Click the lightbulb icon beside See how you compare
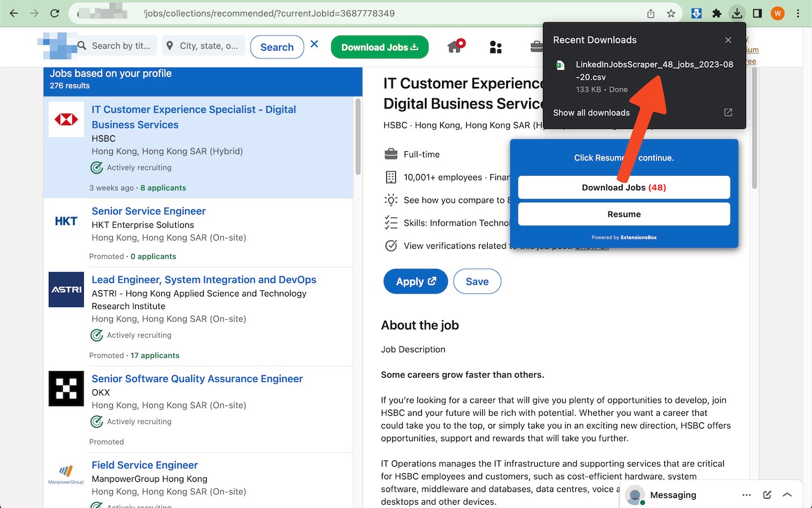This screenshot has height=508, width=812. 391,200
